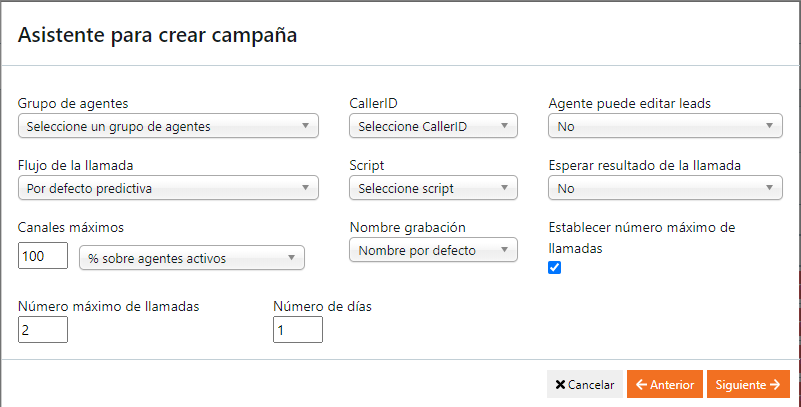Open the Grupo de agentes dropdown
This screenshot has width=801, height=407.
coord(168,126)
